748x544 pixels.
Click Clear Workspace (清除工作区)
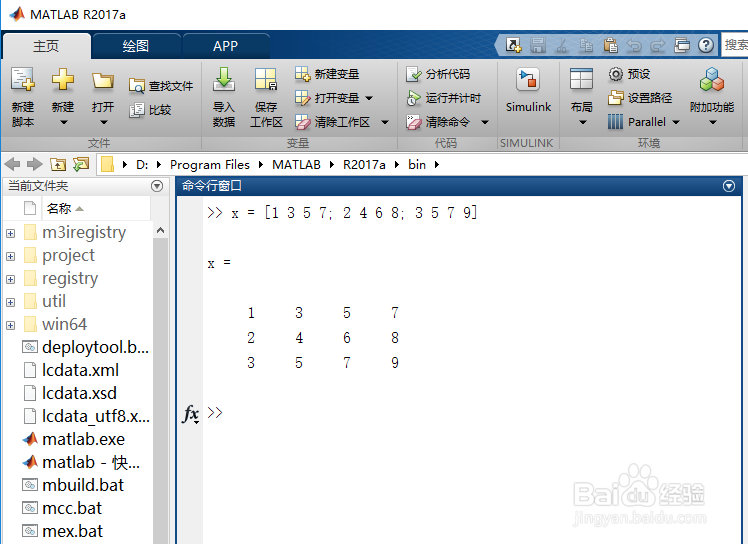(x=332, y=122)
